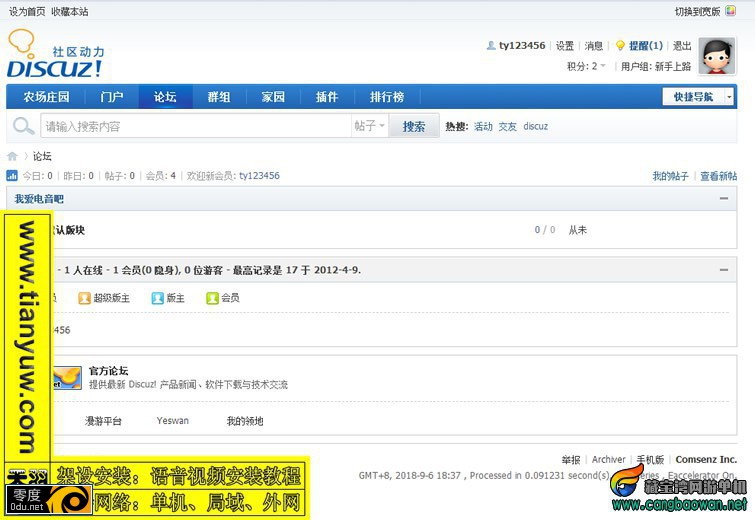Click the wide-version switch icon

[730, 11]
